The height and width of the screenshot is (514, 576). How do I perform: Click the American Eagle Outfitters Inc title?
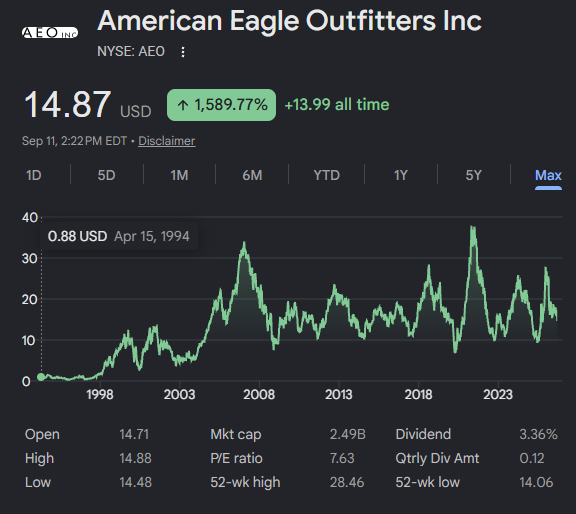tap(289, 21)
